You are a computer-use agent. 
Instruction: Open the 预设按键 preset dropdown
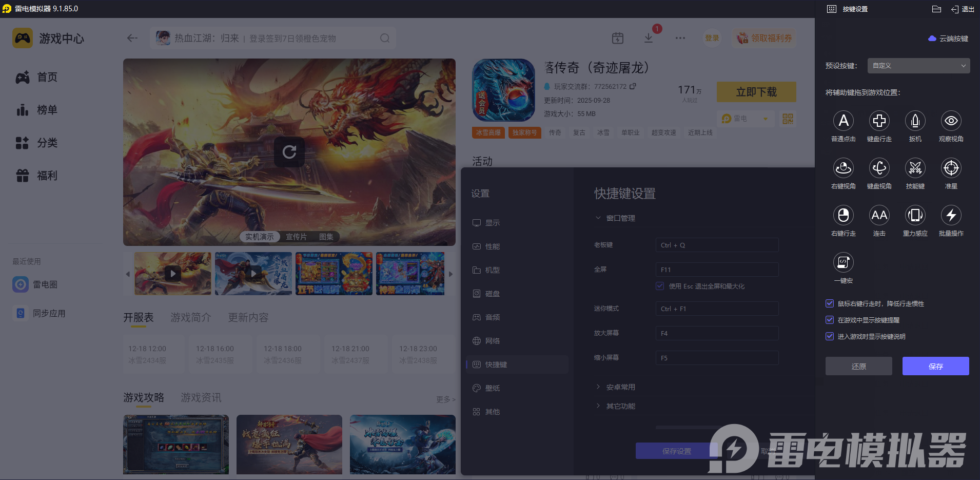(918, 66)
